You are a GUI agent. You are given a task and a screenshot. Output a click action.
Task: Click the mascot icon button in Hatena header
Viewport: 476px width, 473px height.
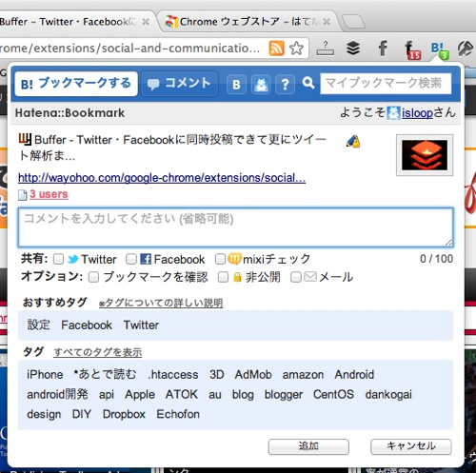(261, 85)
